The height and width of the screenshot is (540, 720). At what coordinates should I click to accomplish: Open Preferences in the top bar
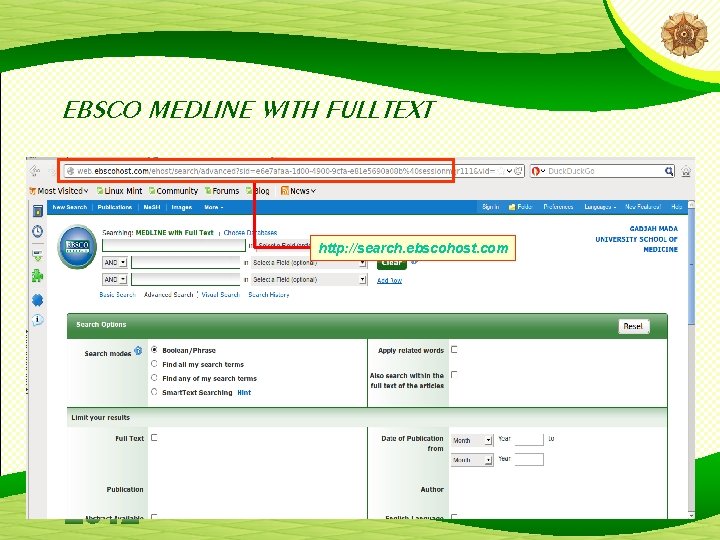pyautogui.click(x=558, y=207)
